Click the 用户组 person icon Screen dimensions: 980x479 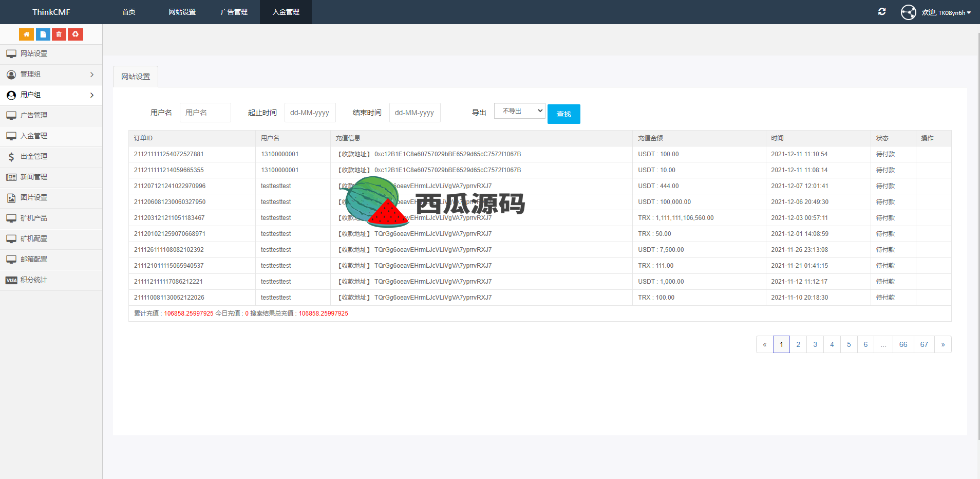click(x=11, y=95)
